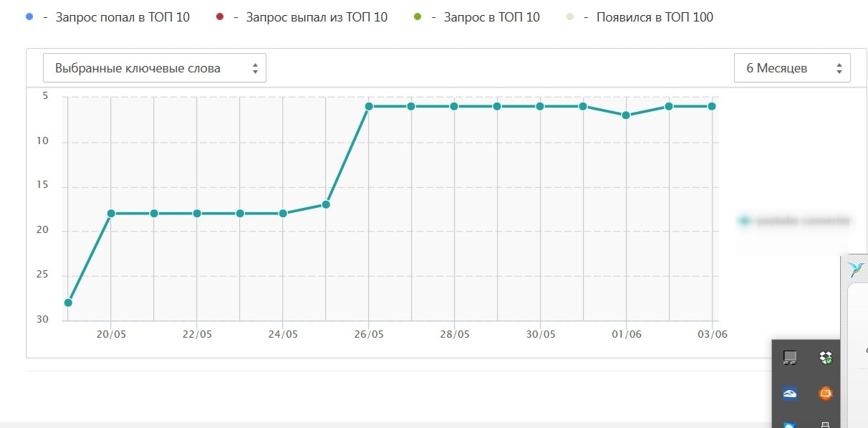868x428 pixels.
Task: Click the "01/06" date axis label
Action: click(626, 334)
